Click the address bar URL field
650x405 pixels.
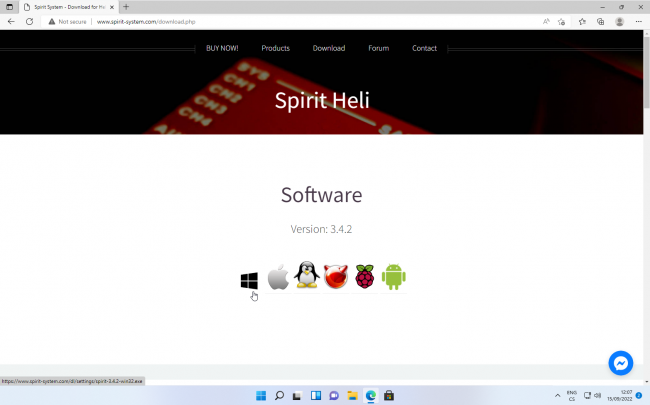(x=300, y=21)
